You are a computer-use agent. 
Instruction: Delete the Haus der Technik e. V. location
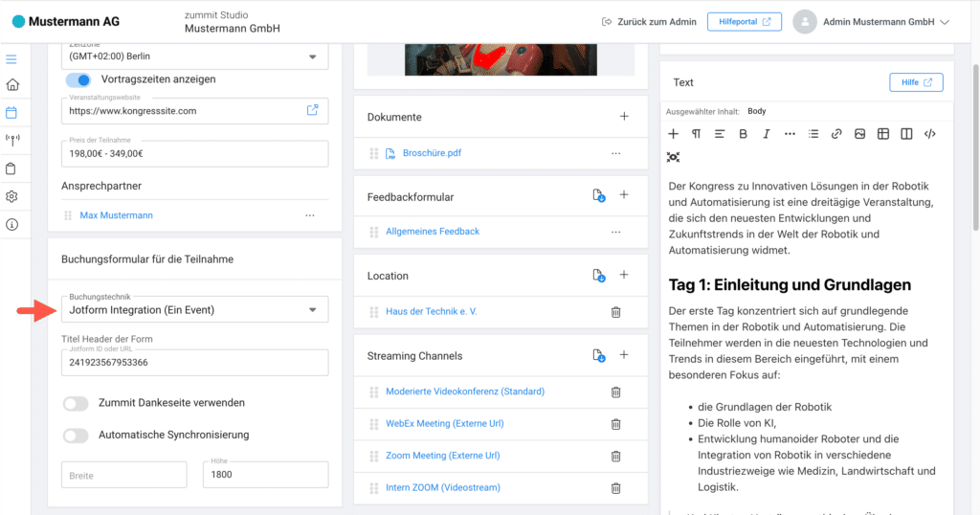[x=615, y=312]
